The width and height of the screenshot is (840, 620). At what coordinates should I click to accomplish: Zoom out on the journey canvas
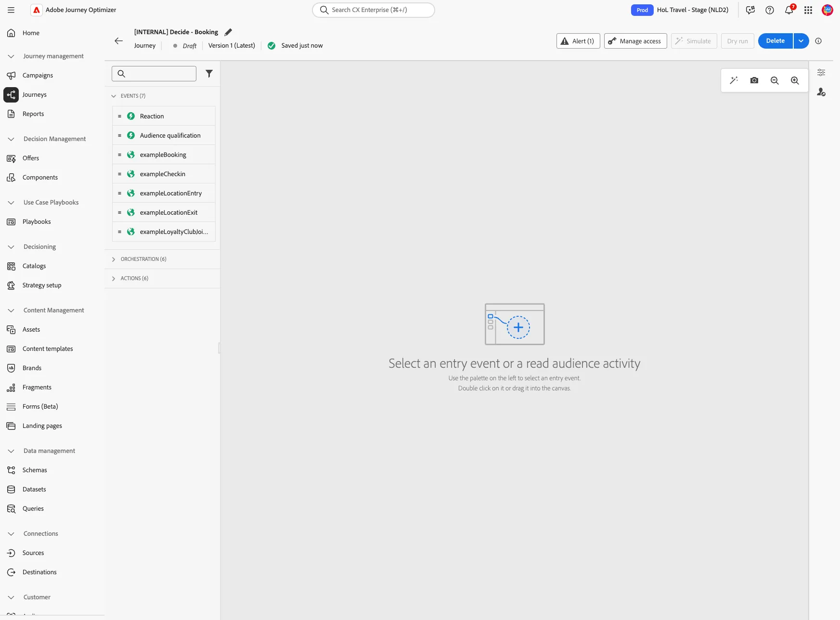775,80
